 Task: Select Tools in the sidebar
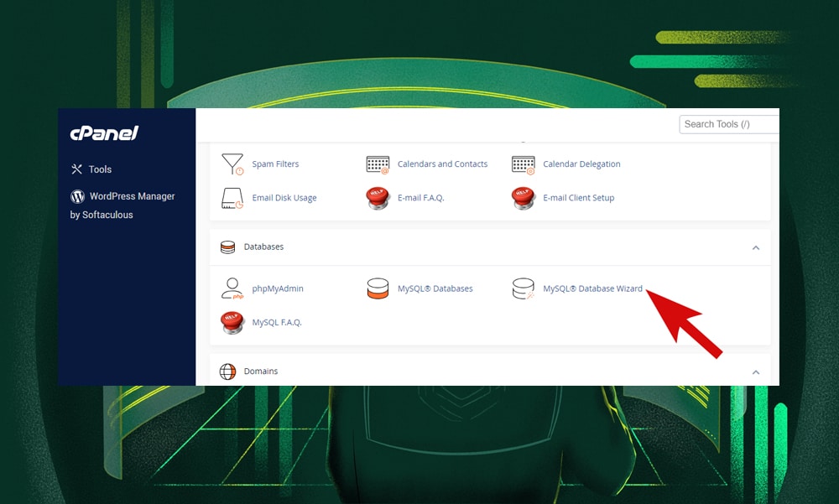click(x=99, y=169)
